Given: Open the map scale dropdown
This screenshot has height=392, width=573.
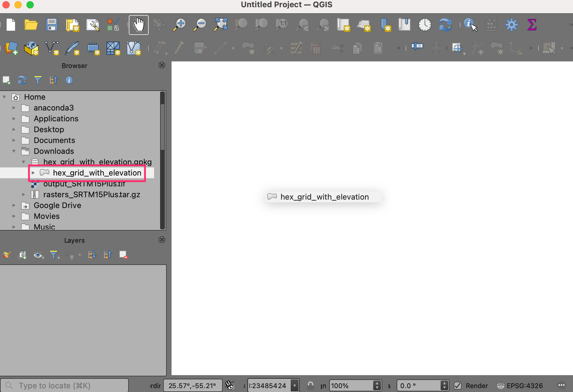Looking at the screenshot, I should pos(295,386).
